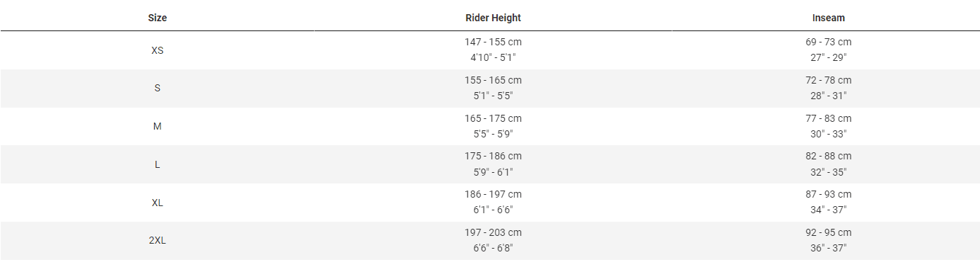Select the S size label

tap(157, 89)
